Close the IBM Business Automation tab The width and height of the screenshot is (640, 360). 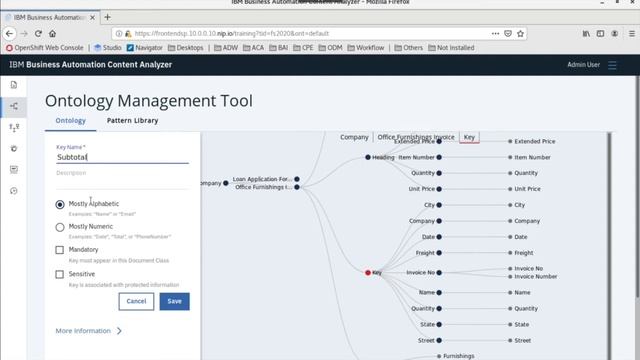(x=92, y=18)
